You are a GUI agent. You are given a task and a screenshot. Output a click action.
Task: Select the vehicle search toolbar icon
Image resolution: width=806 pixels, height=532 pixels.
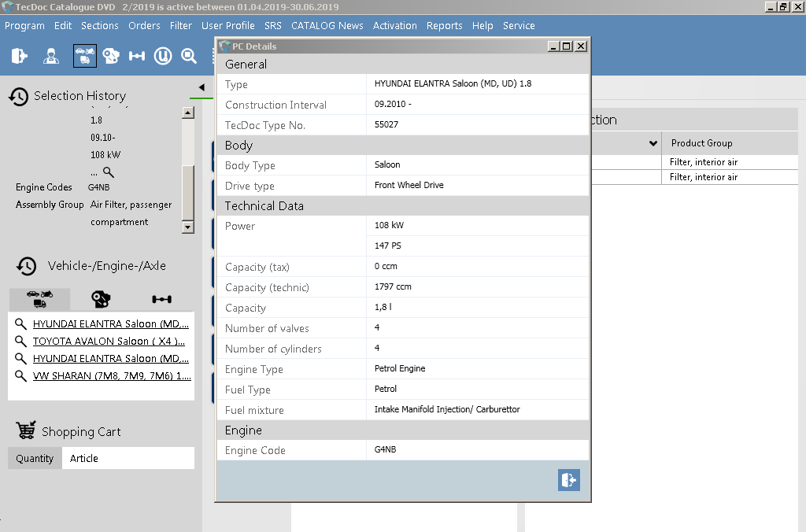click(85, 56)
